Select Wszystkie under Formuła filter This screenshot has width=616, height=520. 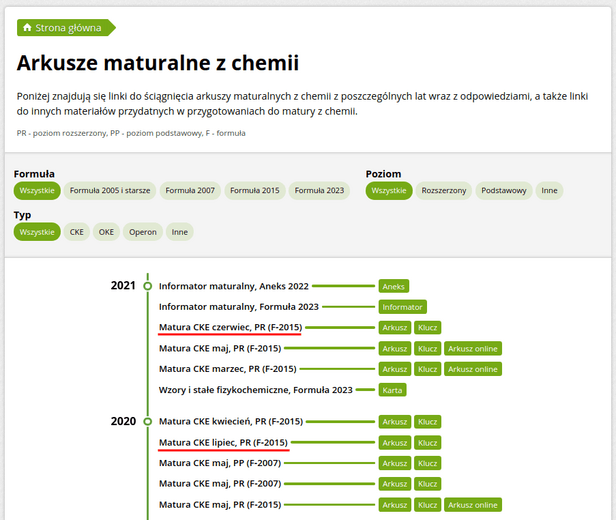pos(37,190)
